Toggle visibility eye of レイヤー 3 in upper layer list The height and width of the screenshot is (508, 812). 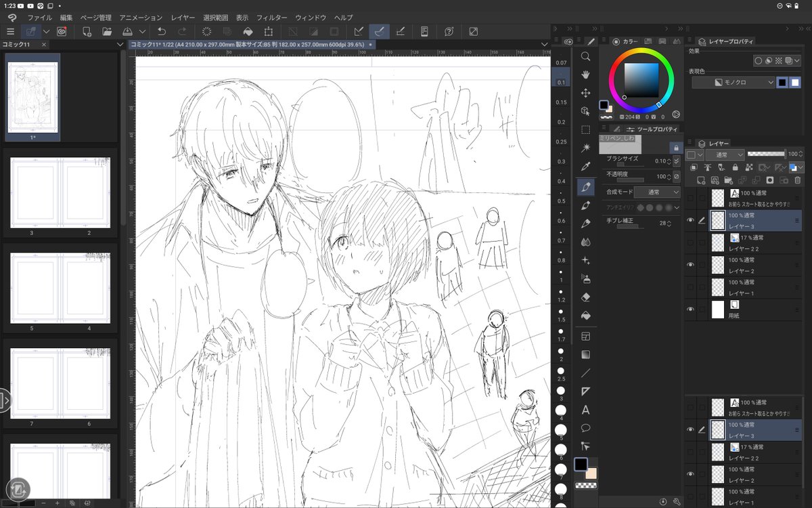690,220
